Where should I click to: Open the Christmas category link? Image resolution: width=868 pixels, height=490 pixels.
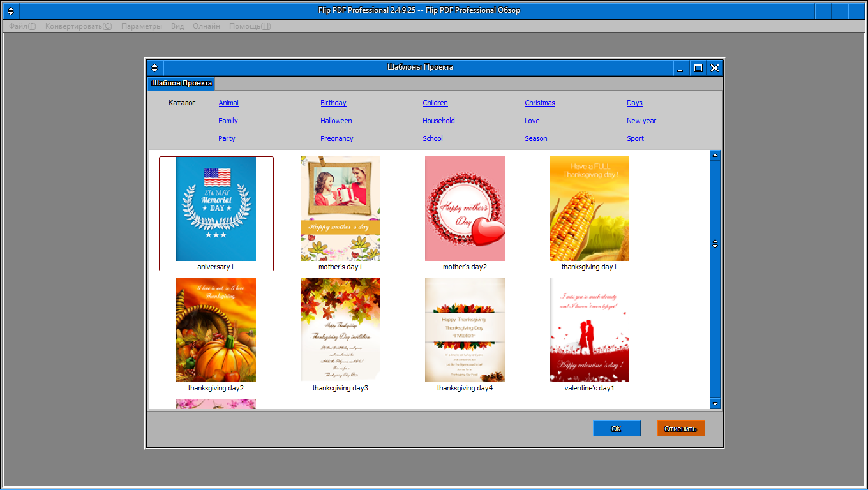tap(539, 103)
